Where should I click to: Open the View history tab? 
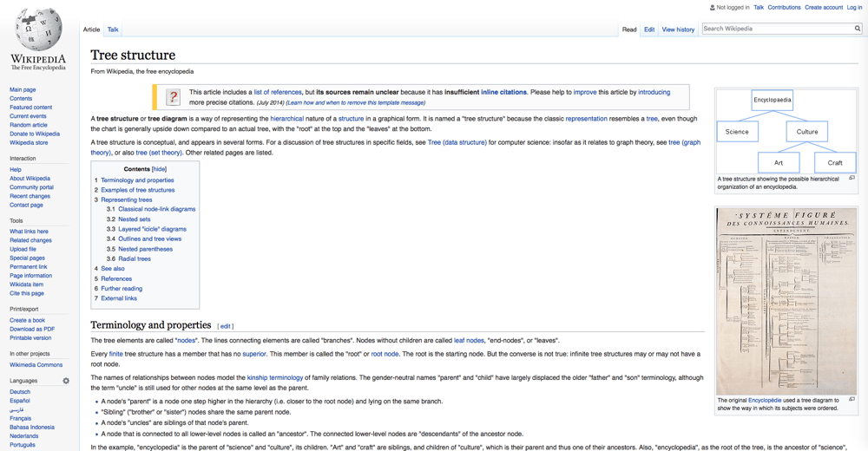click(678, 29)
